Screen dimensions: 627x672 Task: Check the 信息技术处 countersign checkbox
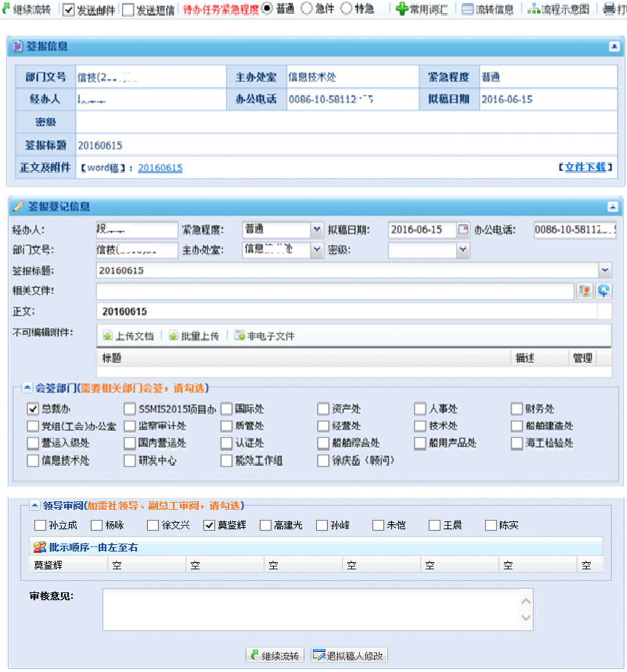[33, 461]
